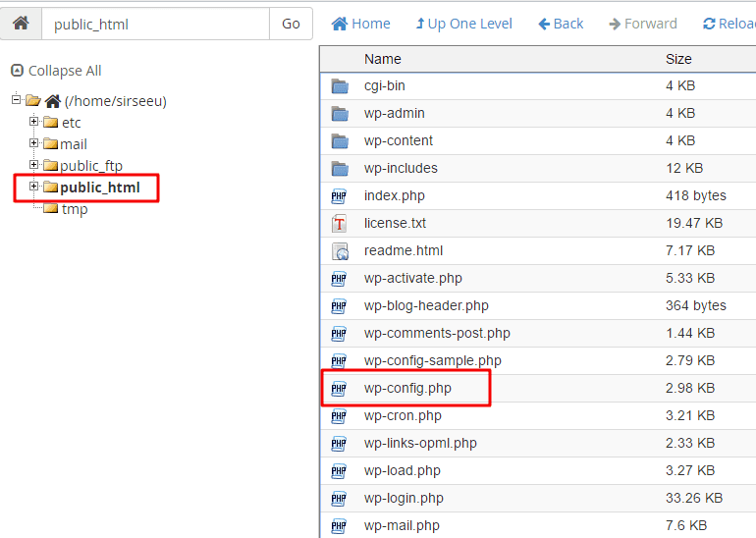The image size is (756, 538).
Task: Select the wp-config.php file name
Action: pos(407,388)
